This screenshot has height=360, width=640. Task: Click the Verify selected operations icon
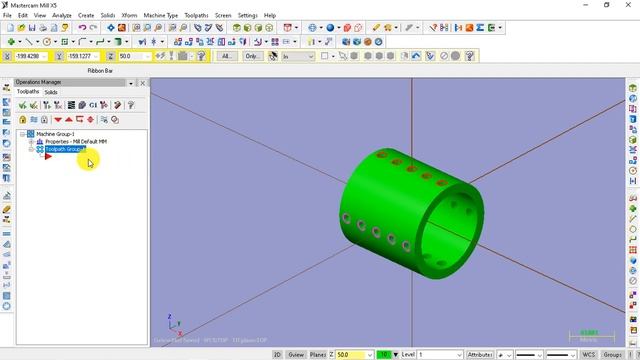82,105
